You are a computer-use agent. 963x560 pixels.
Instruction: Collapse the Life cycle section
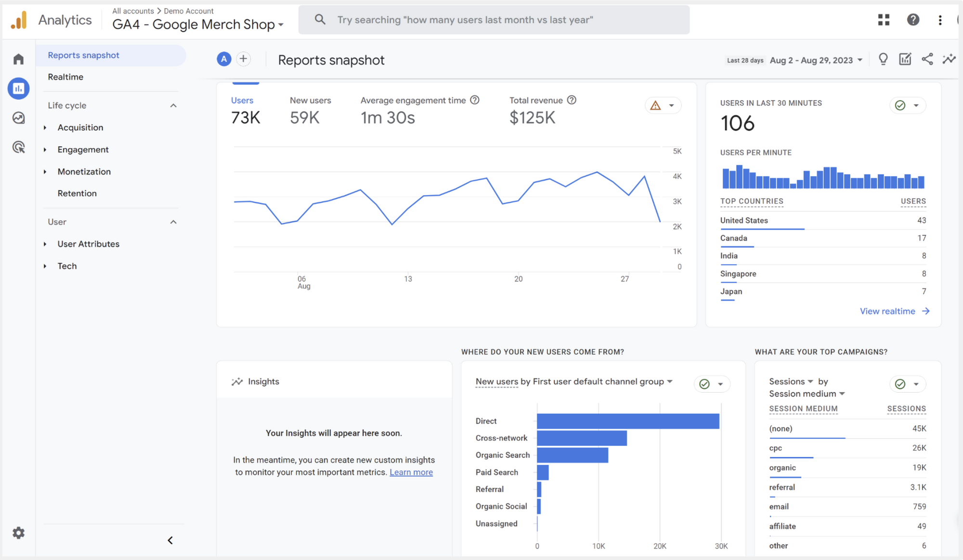coord(173,105)
